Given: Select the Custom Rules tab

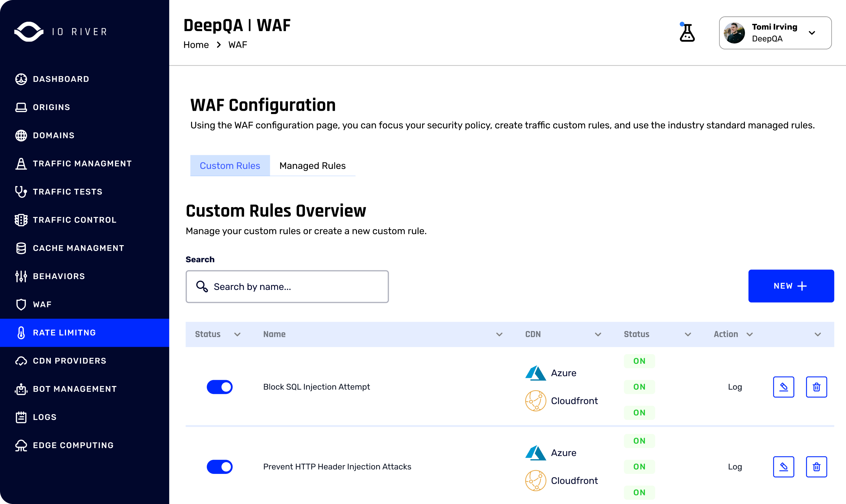Looking at the screenshot, I should [230, 166].
